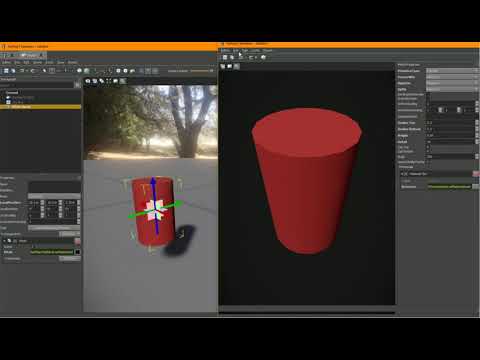Open first menu in left window menu bar
The width and height of the screenshot is (480, 360).
[6, 62]
